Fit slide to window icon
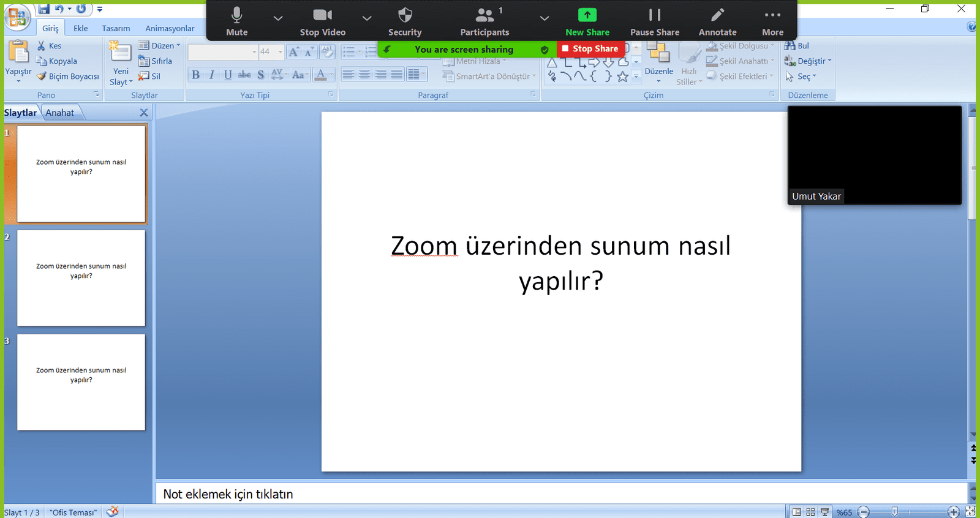 (x=970, y=512)
